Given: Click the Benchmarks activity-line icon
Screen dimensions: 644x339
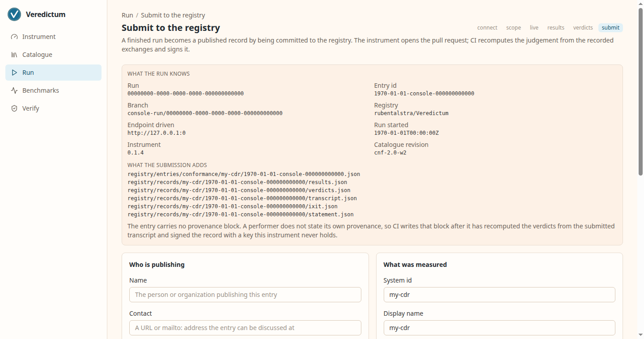Looking at the screenshot, I should point(14,90).
